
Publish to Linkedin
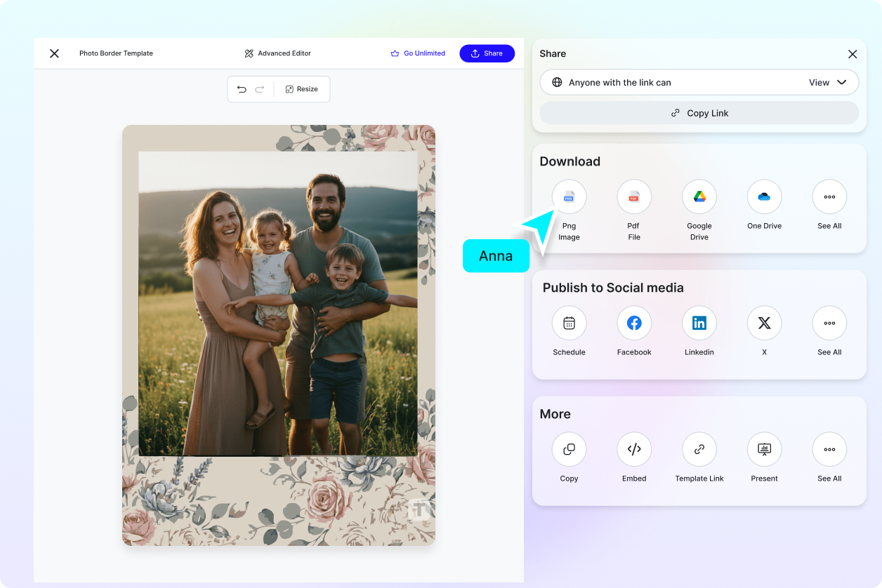pos(699,323)
